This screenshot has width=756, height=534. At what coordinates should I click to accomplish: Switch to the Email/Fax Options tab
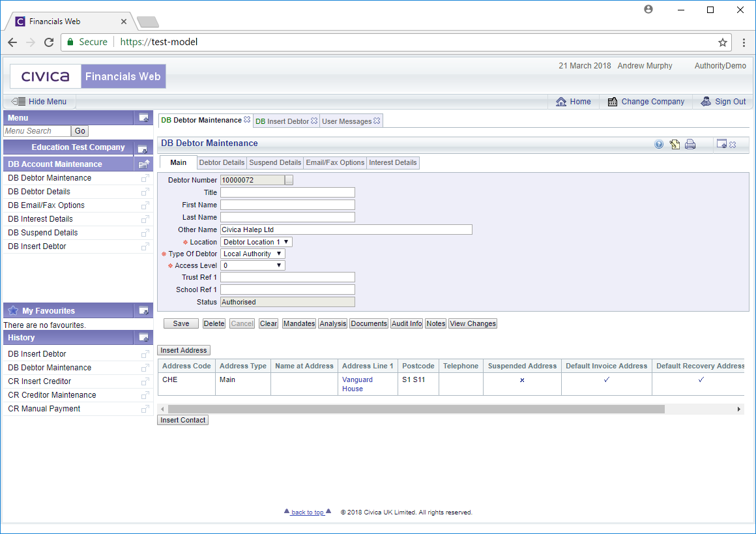pos(335,162)
